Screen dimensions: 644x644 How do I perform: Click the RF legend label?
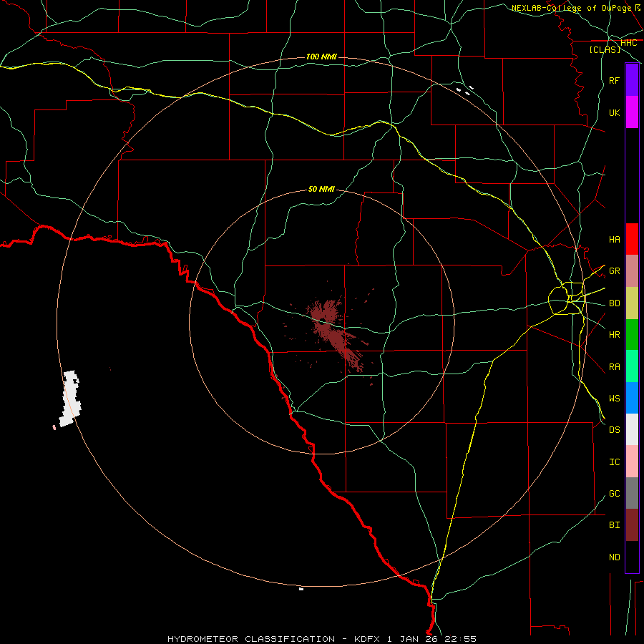coord(614,80)
